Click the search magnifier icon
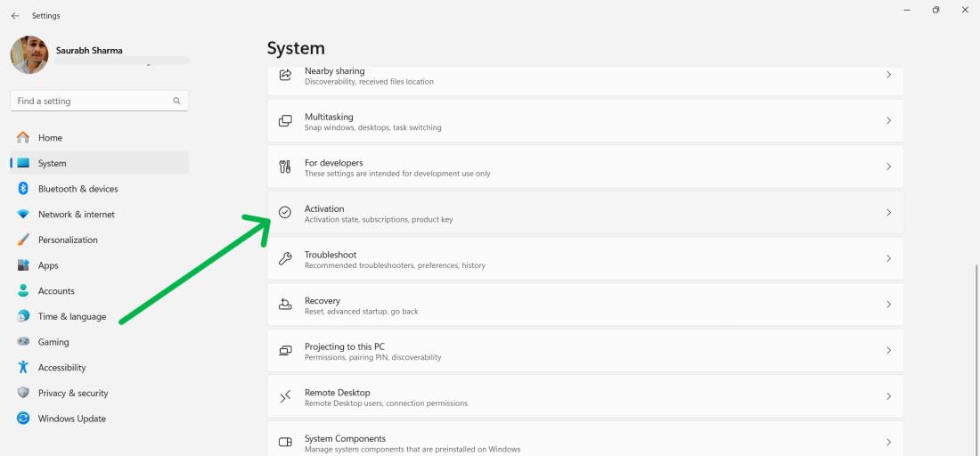Viewport: 980px width, 456px height. (176, 102)
